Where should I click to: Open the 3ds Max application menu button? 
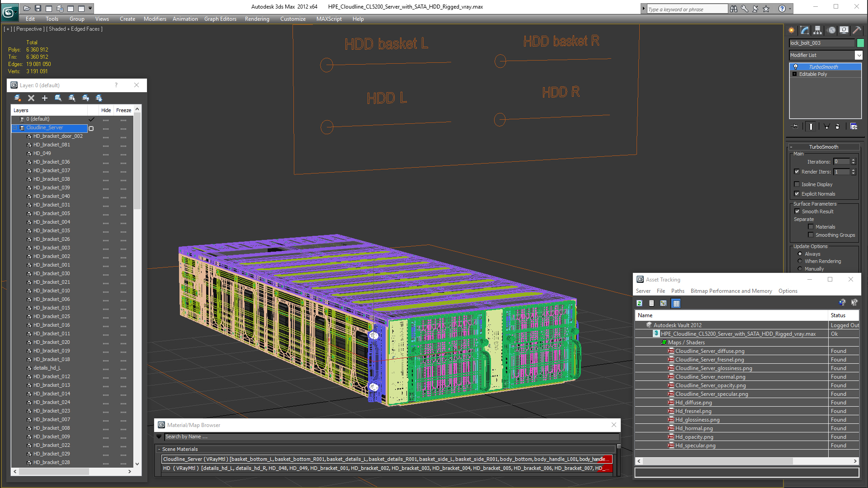click(x=9, y=12)
